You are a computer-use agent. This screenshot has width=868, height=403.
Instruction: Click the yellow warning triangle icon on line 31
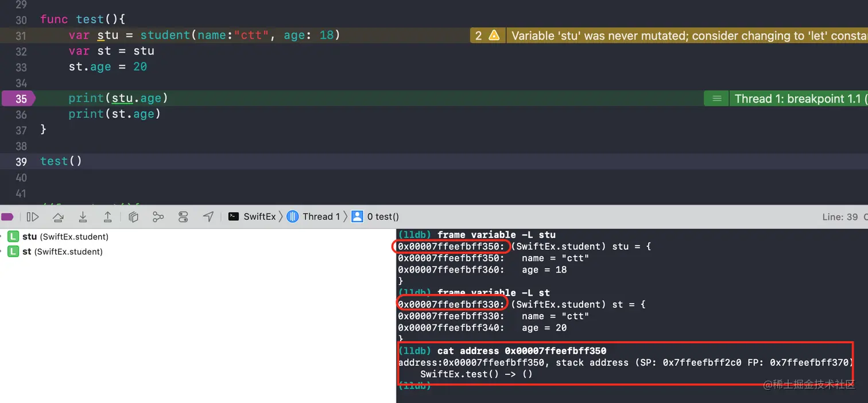tap(494, 36)
